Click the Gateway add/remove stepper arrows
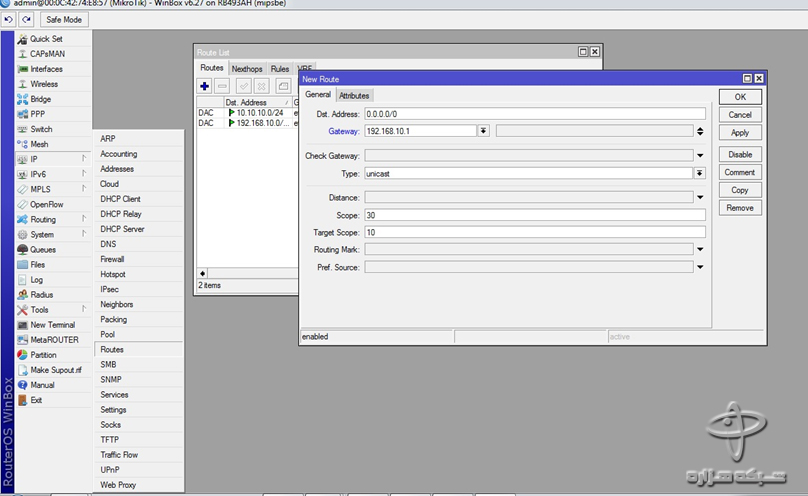The height and width of the screenshot is (496, 808). click(x=700, y=131)
